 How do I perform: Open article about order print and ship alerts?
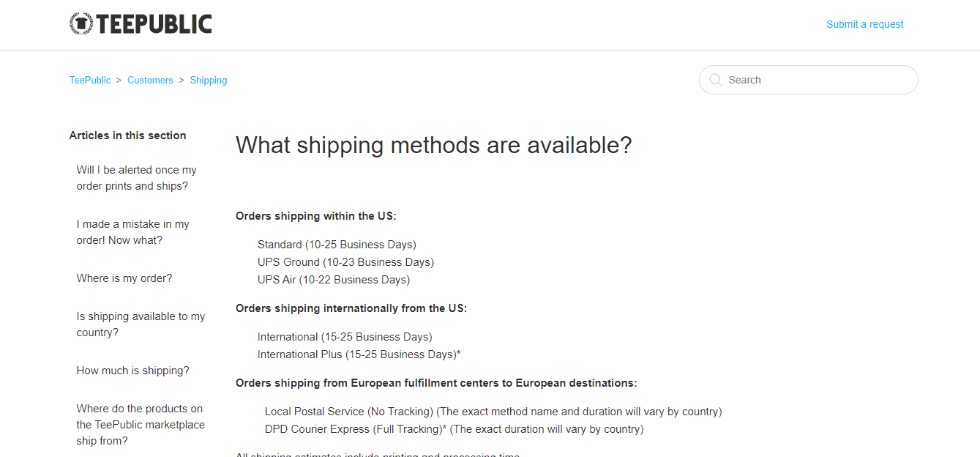point(137,178)
